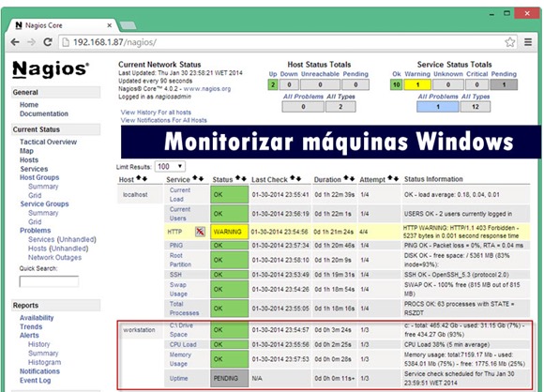This screenshot has width=544, height=392.
Task: Focus the Quick Search field
Action: click(x=49, y=281)
